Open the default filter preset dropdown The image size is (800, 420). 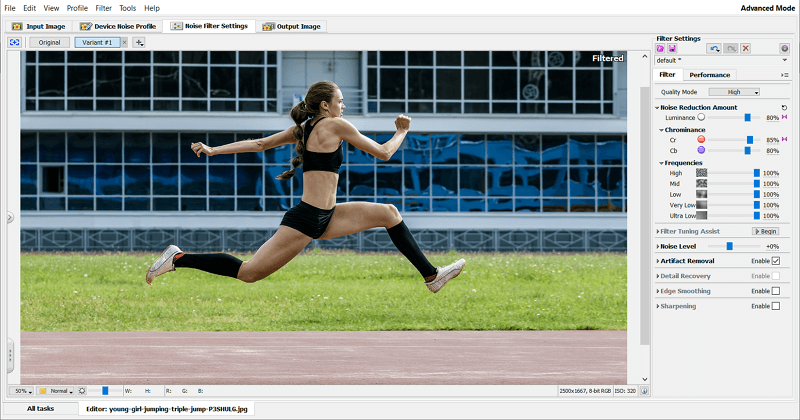click(x=721, y=60)
